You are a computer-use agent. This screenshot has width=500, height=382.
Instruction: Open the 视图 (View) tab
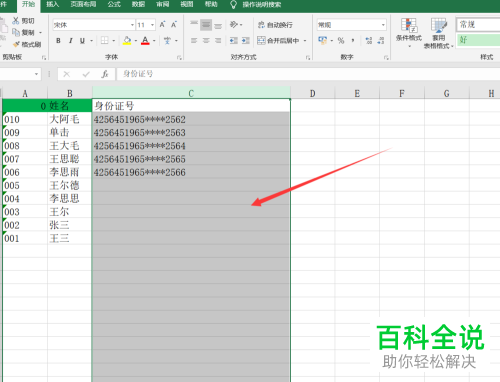pyautogui.click(x=187, y=4)
